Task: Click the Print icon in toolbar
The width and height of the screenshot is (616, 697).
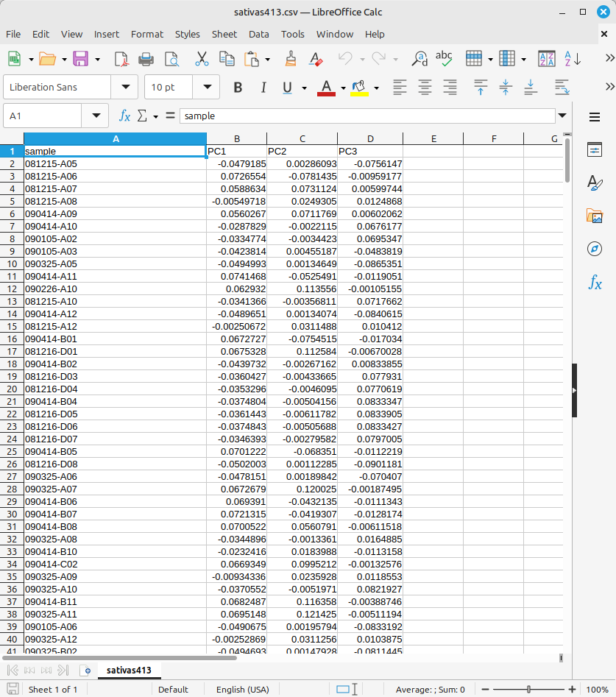Action: (146, 59)
